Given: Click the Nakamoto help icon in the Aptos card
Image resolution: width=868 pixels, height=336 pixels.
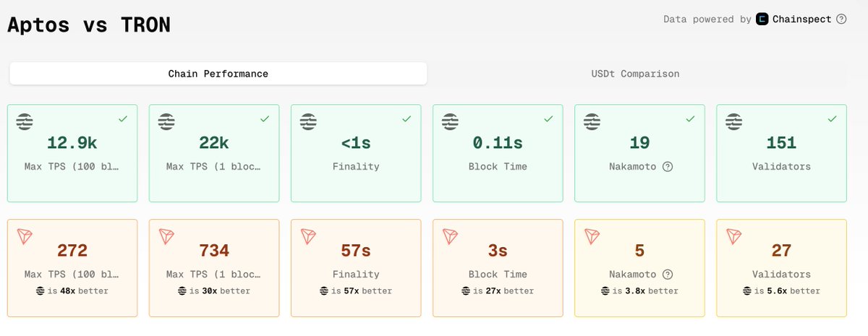Looking at the screenshot, I should coord(668,166).
